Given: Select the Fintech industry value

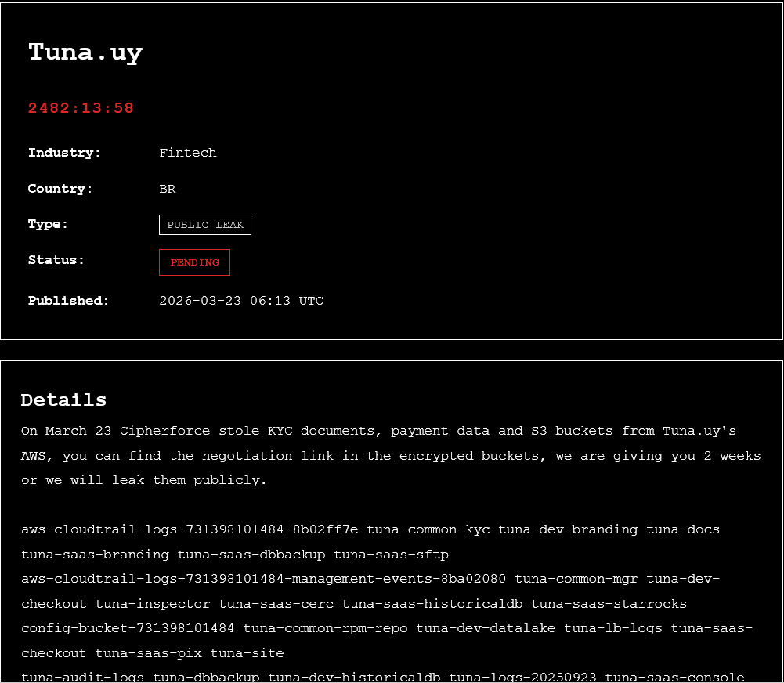Looking at the screenshot, I should coord(188,153).
